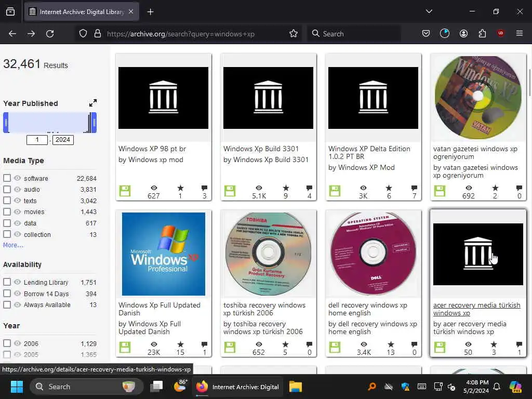Check the data media type filter

click(x=7, y=223)
